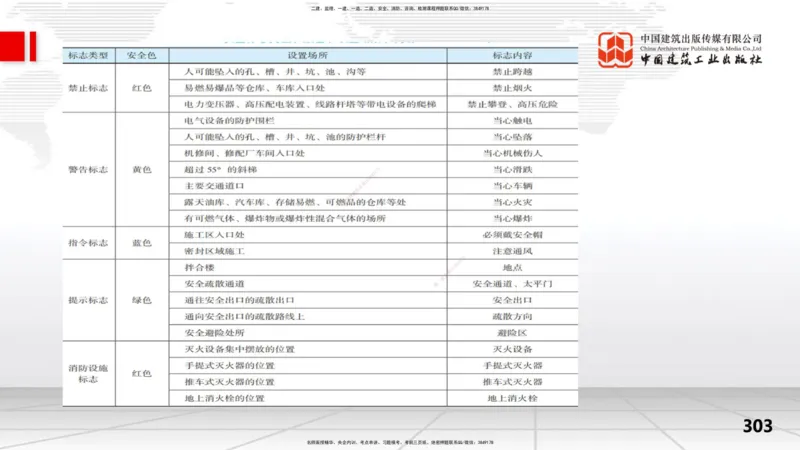Select 人可能坠入的孔 cell ending in 防护栏杆

click(308, 137)
